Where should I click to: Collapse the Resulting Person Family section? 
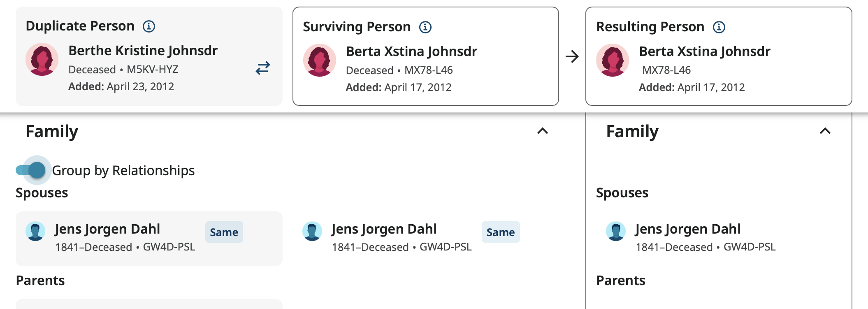coord(825,131)
